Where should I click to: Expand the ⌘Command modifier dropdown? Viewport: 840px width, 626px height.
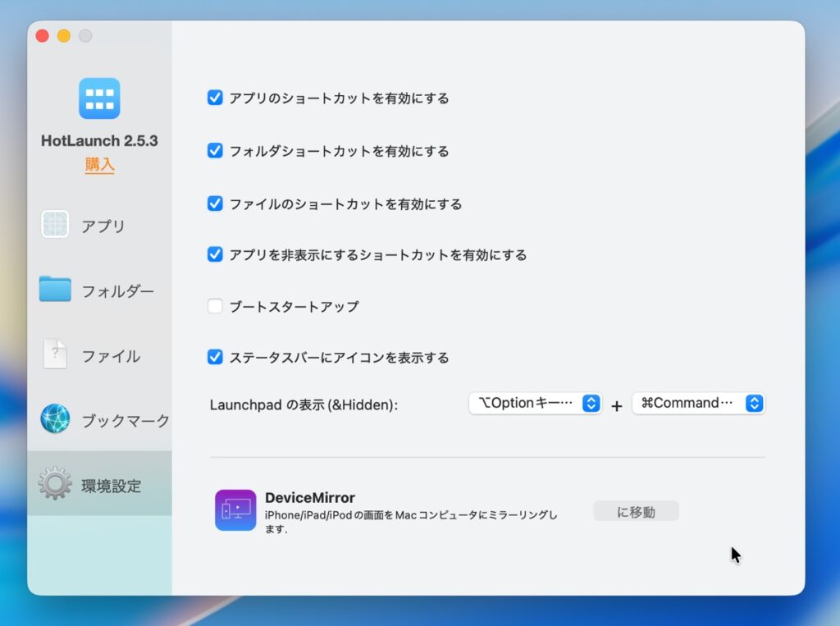[698, 403]
